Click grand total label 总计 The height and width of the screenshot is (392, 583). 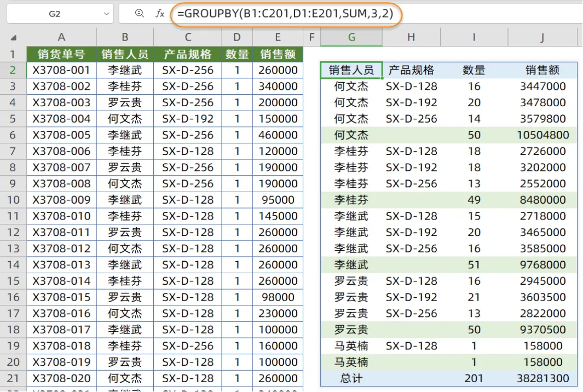click(351, 379)
